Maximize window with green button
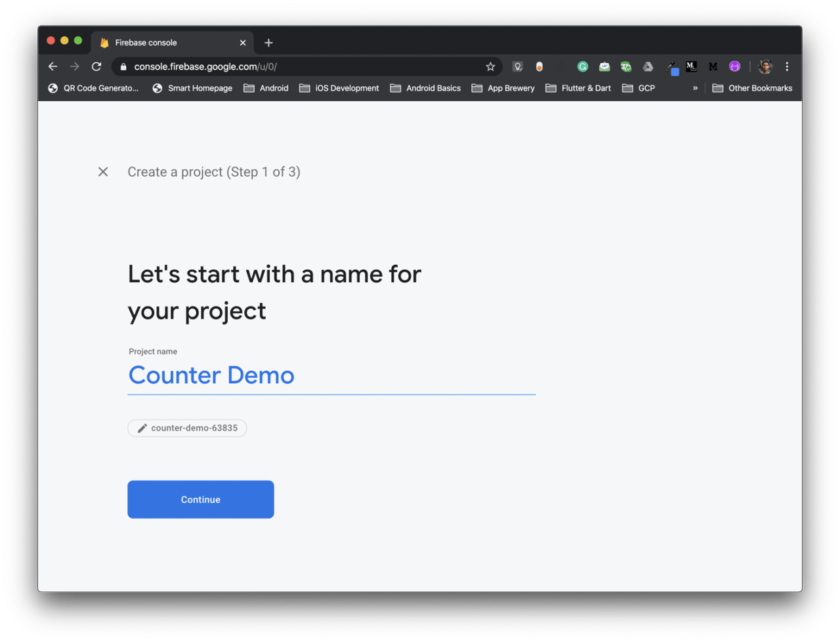Screen dimensions: 840x642 click(78, 41)
